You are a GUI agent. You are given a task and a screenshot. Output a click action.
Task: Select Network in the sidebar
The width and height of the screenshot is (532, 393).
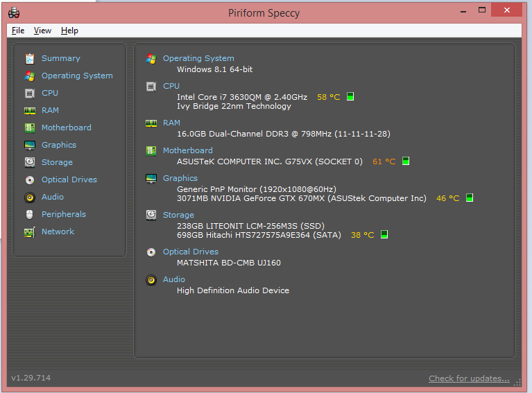[58, 232]
